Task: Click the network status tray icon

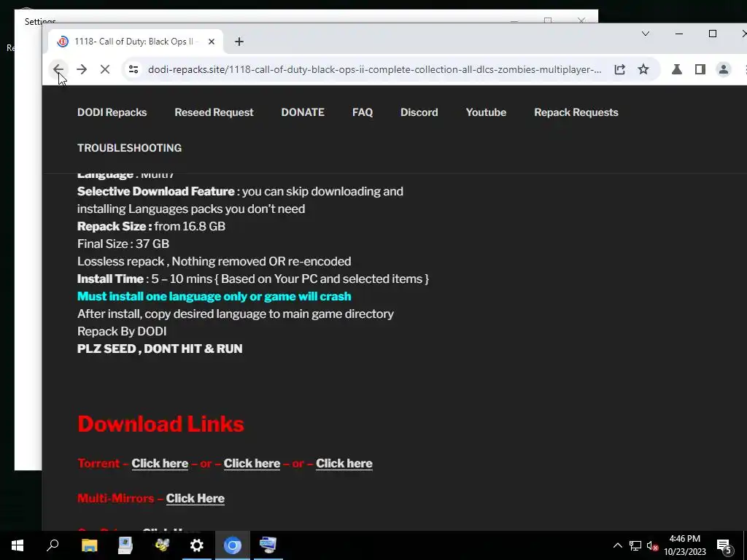Action: click(635, 545)
